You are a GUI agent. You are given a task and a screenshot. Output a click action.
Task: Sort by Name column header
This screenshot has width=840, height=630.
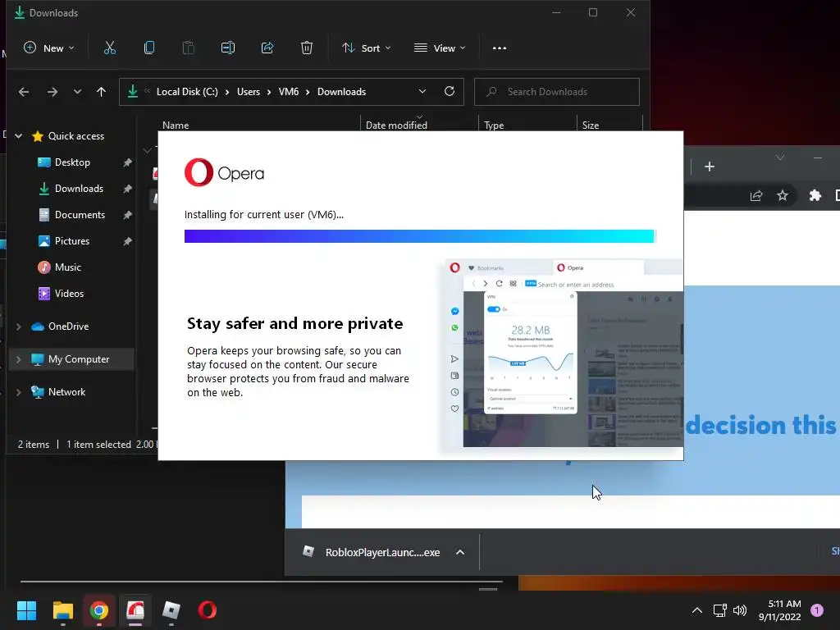coord(176,125)
